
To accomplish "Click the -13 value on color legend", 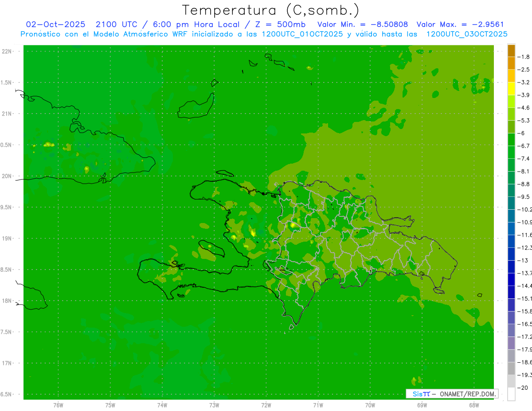I will [524, 260].
